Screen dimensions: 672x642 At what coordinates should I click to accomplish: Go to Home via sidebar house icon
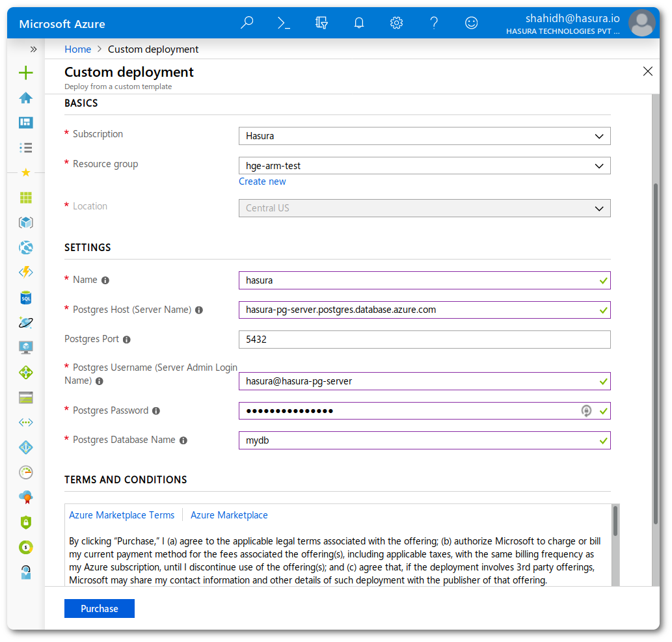pos(26,98)
